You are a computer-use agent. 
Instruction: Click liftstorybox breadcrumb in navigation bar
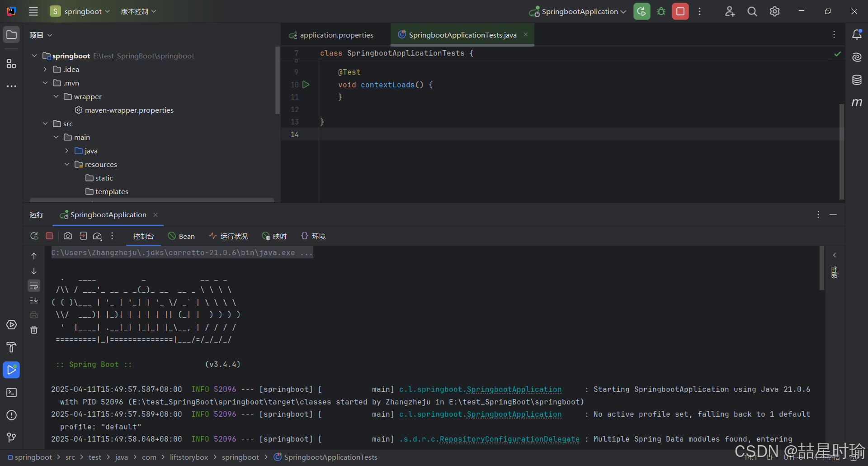pos(189,457)
